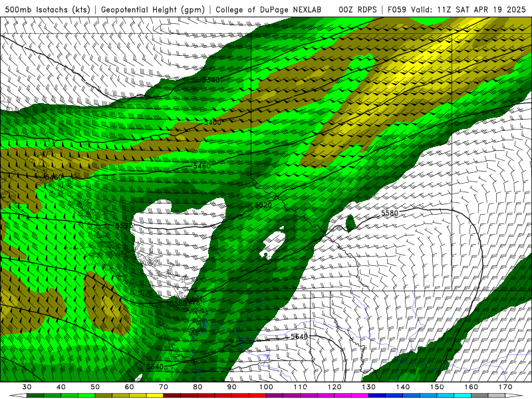532x399 pixels.
Task: Click the 'College of DuPage NEXLAB' credit text
Action: tap(269, 10)
